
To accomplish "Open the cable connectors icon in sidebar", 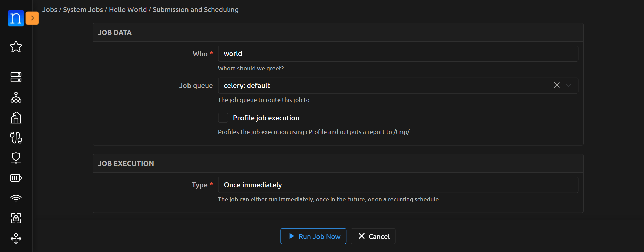I will pyautogui.click(x=16, y=138).
